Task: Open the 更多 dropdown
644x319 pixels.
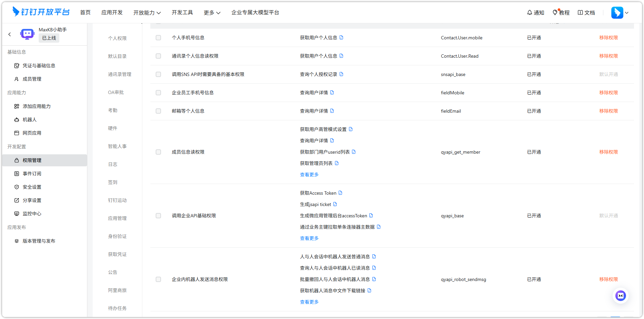Action: [212, 12]
